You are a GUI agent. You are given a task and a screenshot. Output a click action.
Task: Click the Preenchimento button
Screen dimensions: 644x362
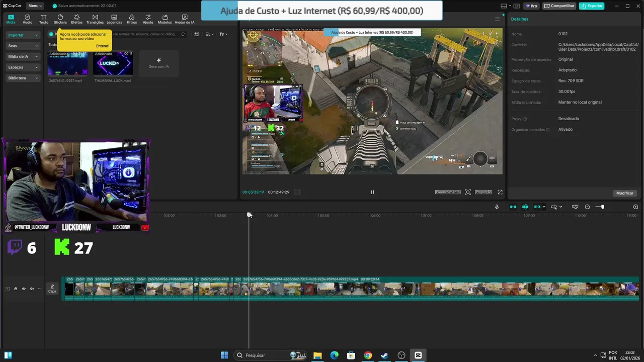448,192
